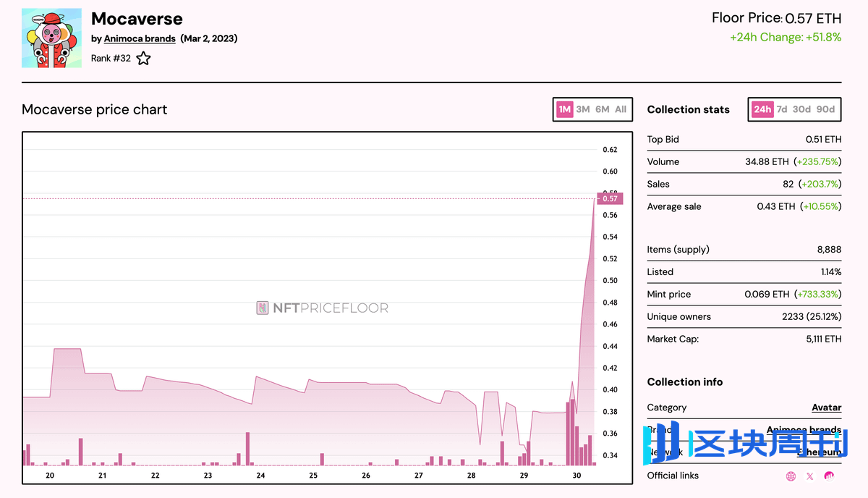Click the price peak at 0.44 near day 20
868x498 pixels.
tap(67, 349)
